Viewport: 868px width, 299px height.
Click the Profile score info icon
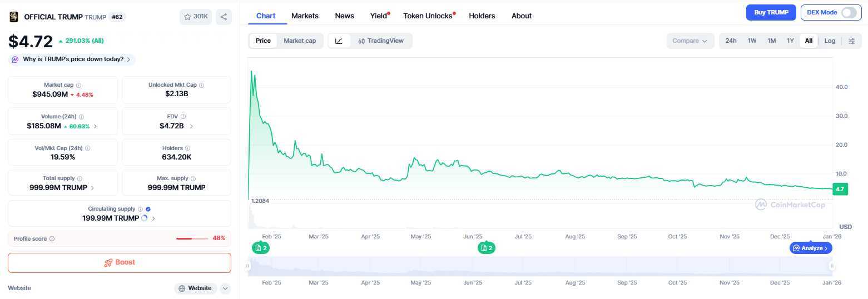click(x=52, y=238)
